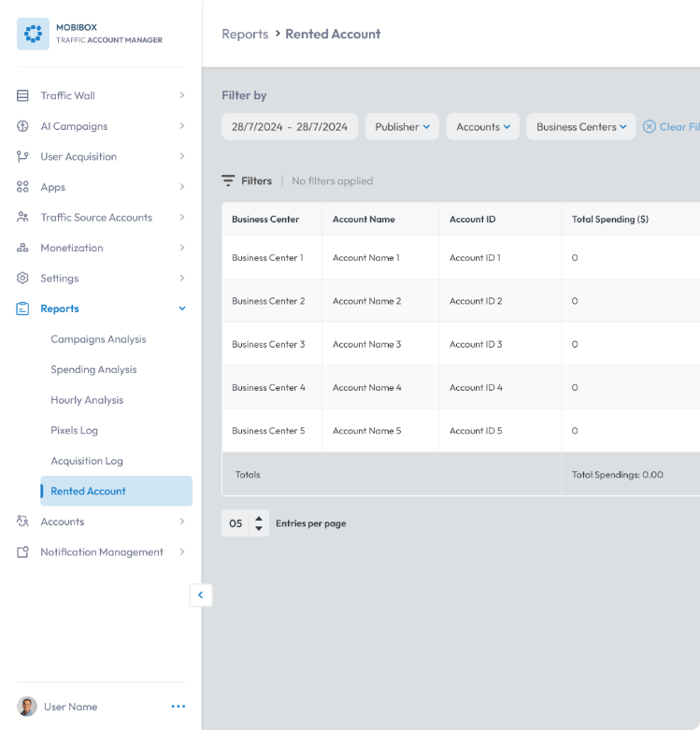Collapse the sidebar with the arrow button
Image resolution: width=700 pixels, height=730 pixels.
[201, 595]
